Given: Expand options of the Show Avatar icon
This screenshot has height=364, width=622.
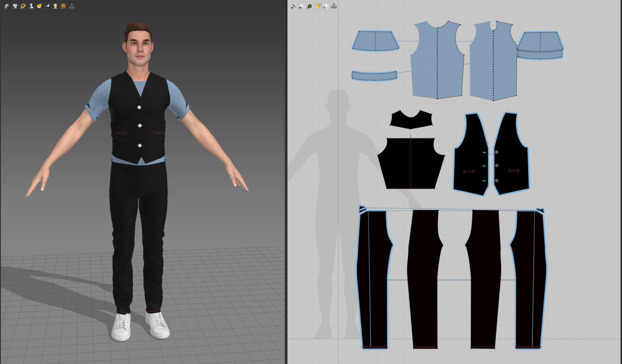Looking at the screenshot, I should coord(33,8).
